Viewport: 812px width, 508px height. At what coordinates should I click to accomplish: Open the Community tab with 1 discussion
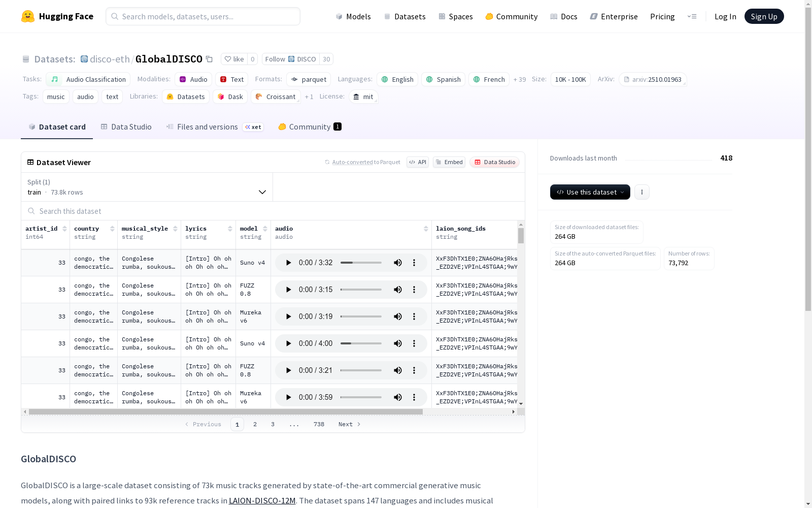point(310,127)
